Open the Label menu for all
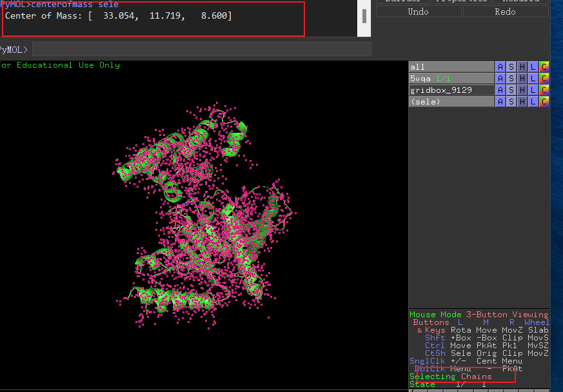This screenshot has width=563, height=392. [533, 67]
